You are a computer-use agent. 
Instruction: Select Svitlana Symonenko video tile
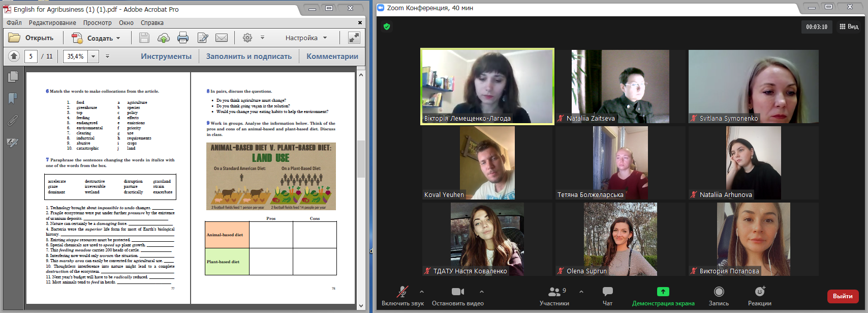[753, 87]
